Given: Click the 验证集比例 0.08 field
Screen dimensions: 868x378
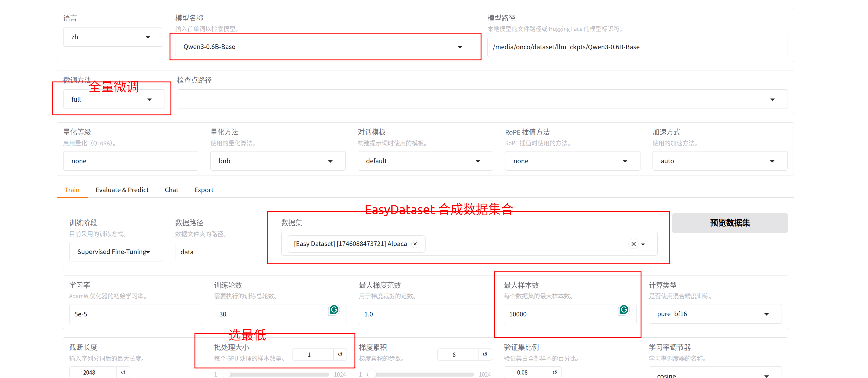Looking at the screenshot, I should coord(526,372).
